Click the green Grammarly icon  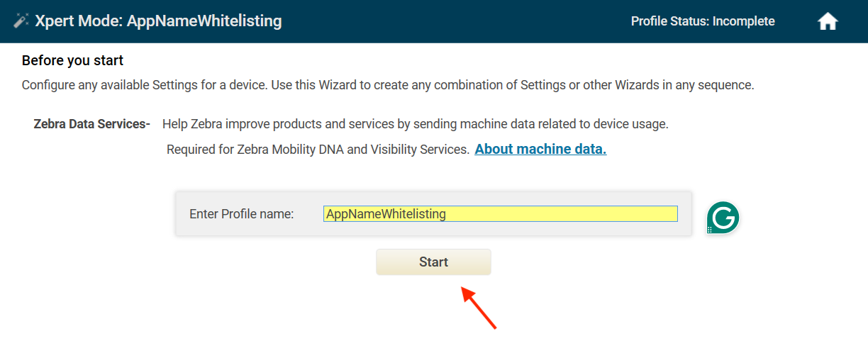click(723, 218)
